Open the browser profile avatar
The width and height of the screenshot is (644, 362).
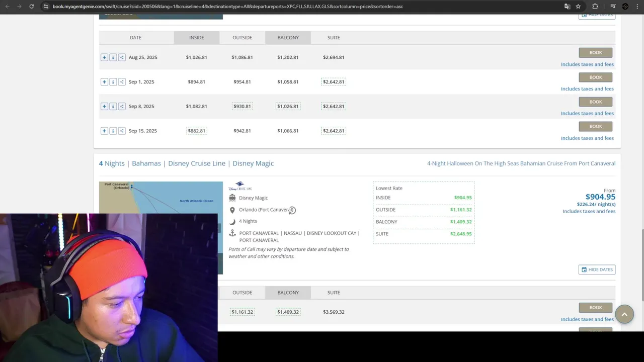(x=625, y=7)
